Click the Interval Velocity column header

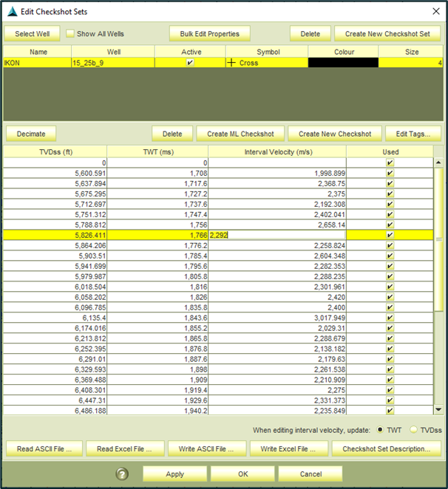pyautogui.click(x=277, y=152)
